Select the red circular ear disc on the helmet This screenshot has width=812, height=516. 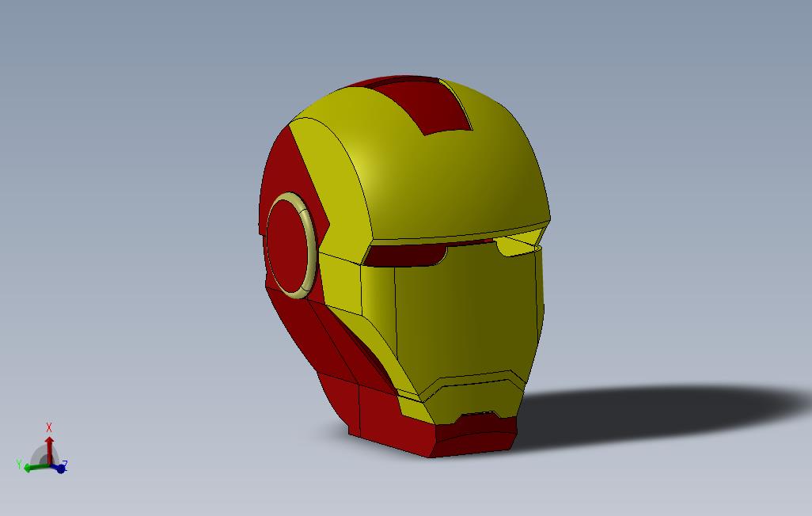click(x=287, y=245)
